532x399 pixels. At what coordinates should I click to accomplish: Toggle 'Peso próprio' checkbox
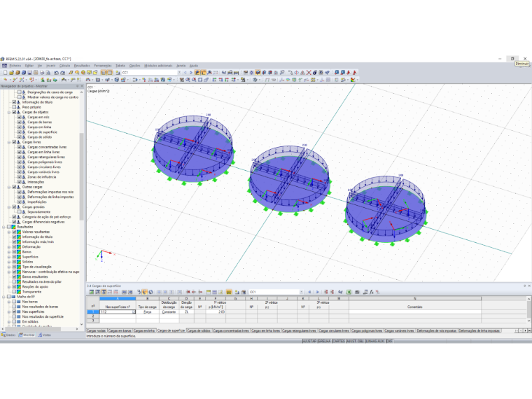pos(15,107)
